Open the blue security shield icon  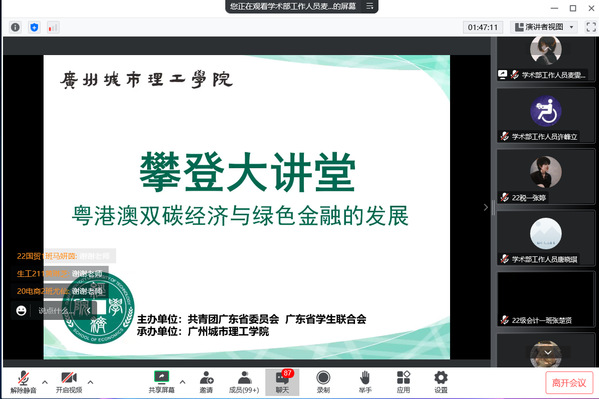coord(34,28)
